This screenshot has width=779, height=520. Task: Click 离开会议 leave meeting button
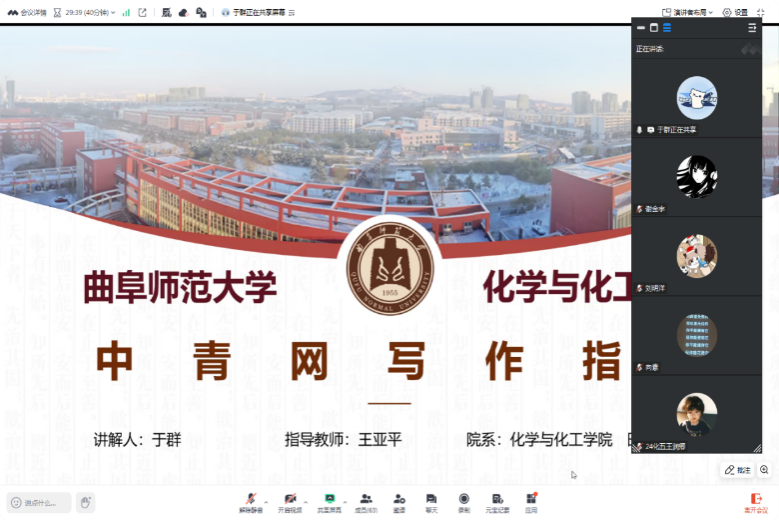[755, 502]
